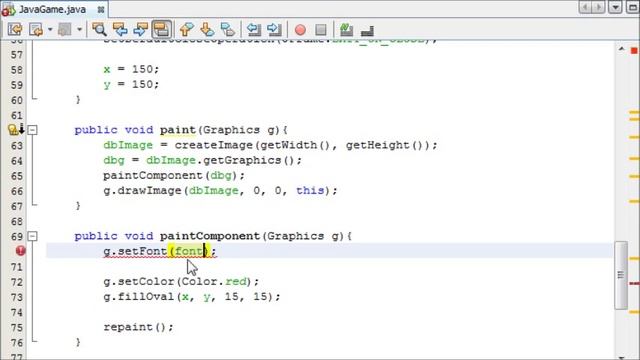Viewport: 640px width, 360px height.
Task: Click 'paintComponent(dbg);' call on line 65
Action: coord(174,176)
